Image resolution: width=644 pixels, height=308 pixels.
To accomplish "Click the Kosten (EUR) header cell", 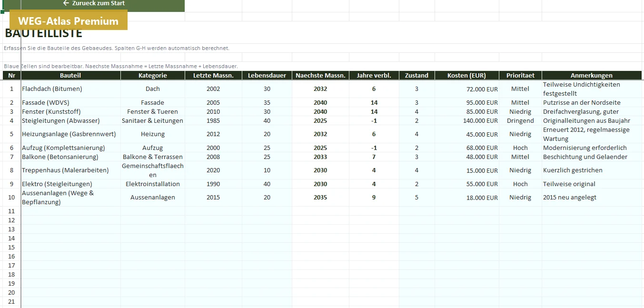I will [467, 75].
